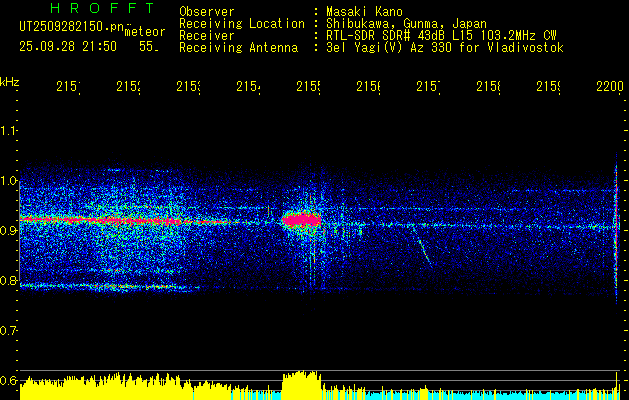Image resolution: width=629 pixels, height=400 pixels.
Task: Click the Receiving Location label
Action: [x=242, y=24]
